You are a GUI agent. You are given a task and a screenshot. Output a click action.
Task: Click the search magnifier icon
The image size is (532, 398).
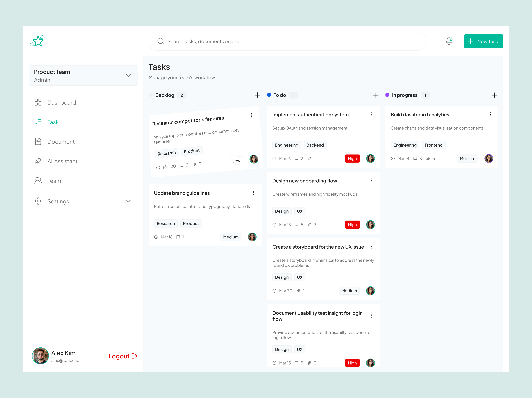161,41
